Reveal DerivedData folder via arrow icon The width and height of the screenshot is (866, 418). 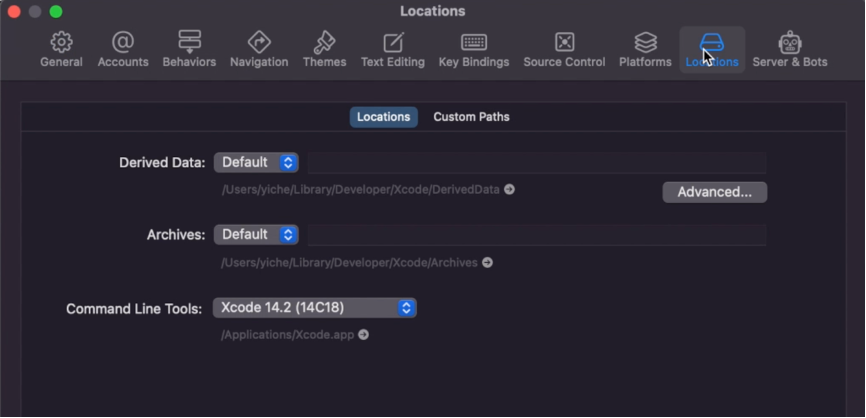tap(509, 189)
